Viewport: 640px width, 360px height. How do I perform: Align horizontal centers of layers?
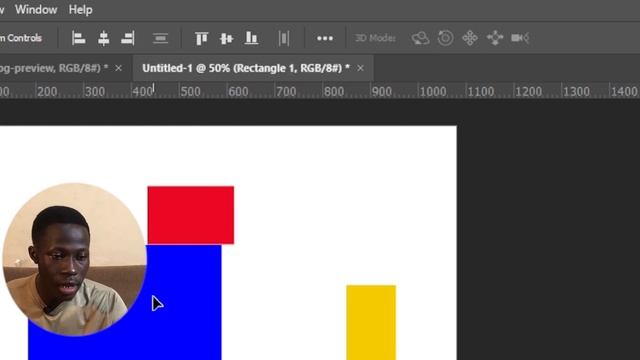pos(104,38)
